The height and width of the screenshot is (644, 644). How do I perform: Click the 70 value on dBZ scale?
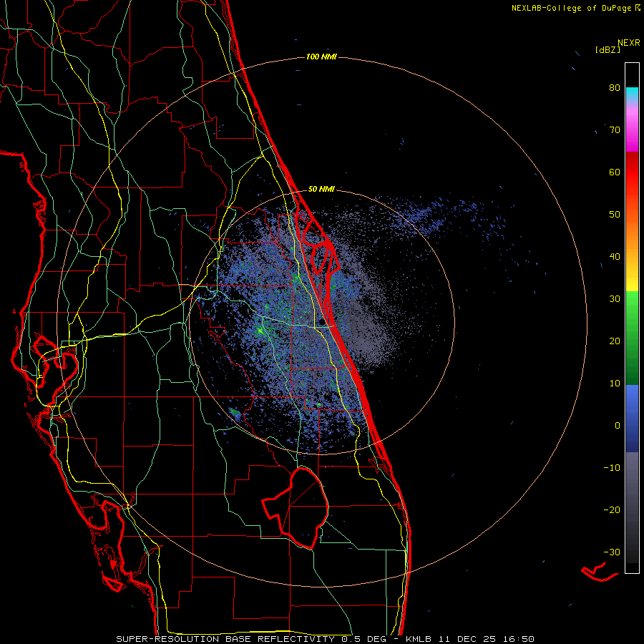(x=615, y=130)
